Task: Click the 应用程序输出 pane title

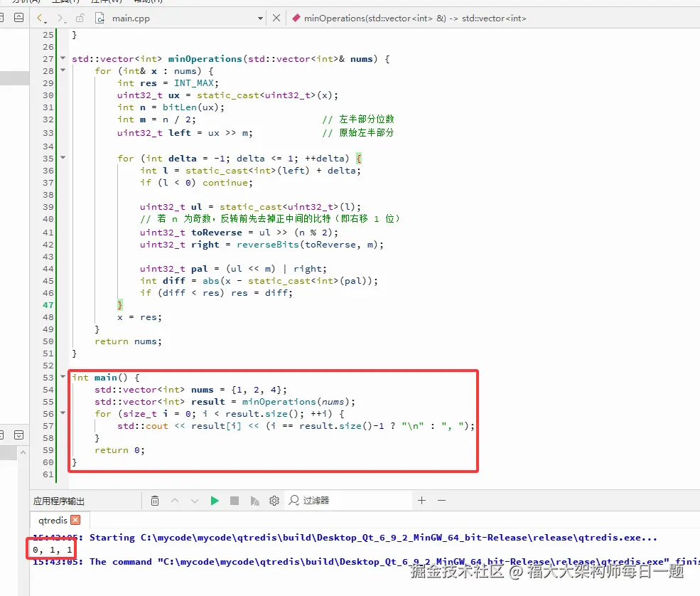Action: [58, 501]
